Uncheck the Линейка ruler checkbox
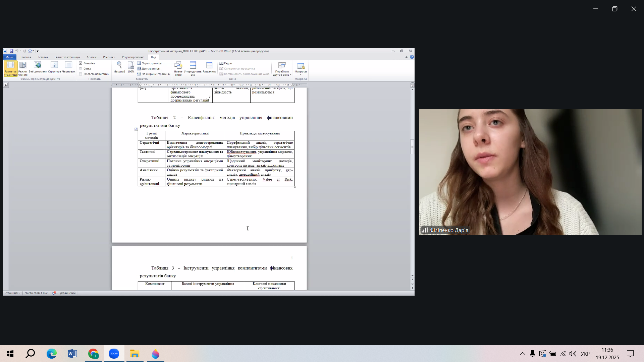This screenshot has width=644, height=362. click(80, 63)
